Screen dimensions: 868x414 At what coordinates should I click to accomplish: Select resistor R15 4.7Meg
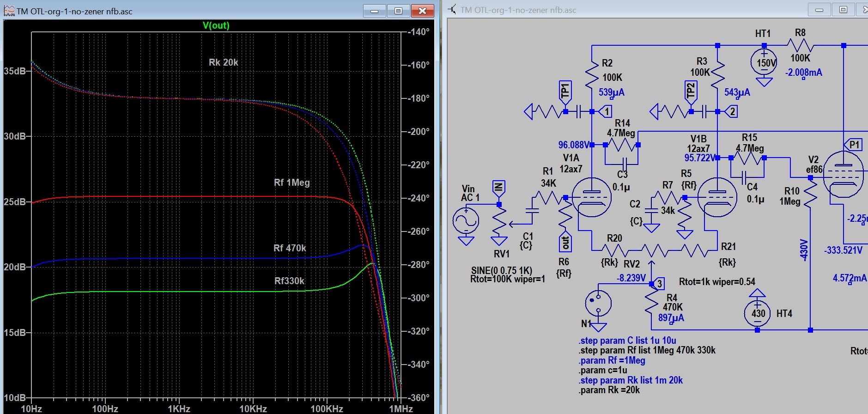pos(747,158)
